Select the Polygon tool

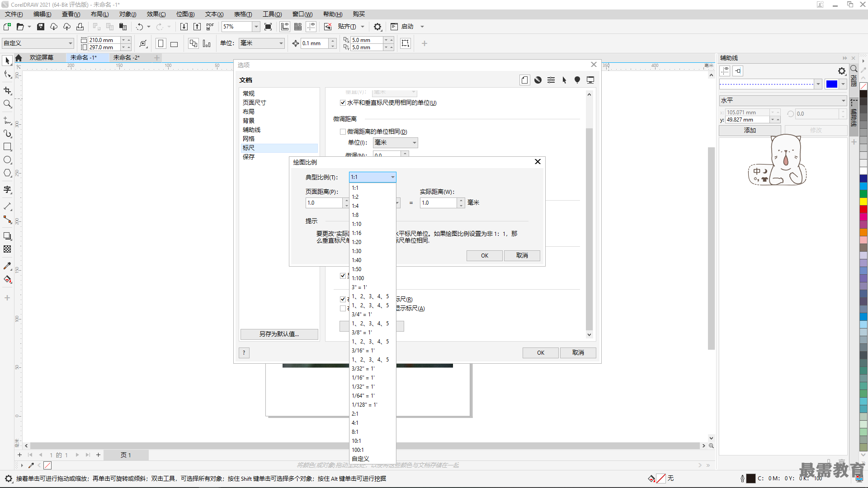(x=7, y=173)
